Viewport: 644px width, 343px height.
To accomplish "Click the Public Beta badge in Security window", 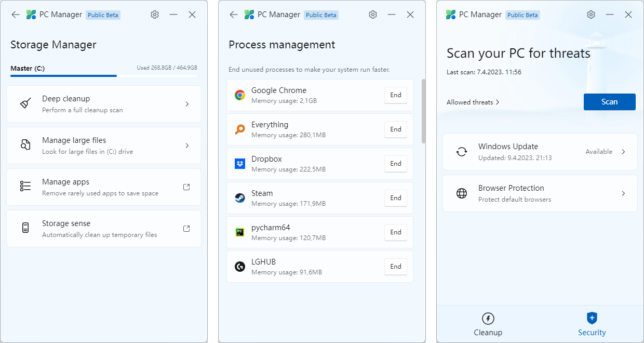I will point(523,15).
